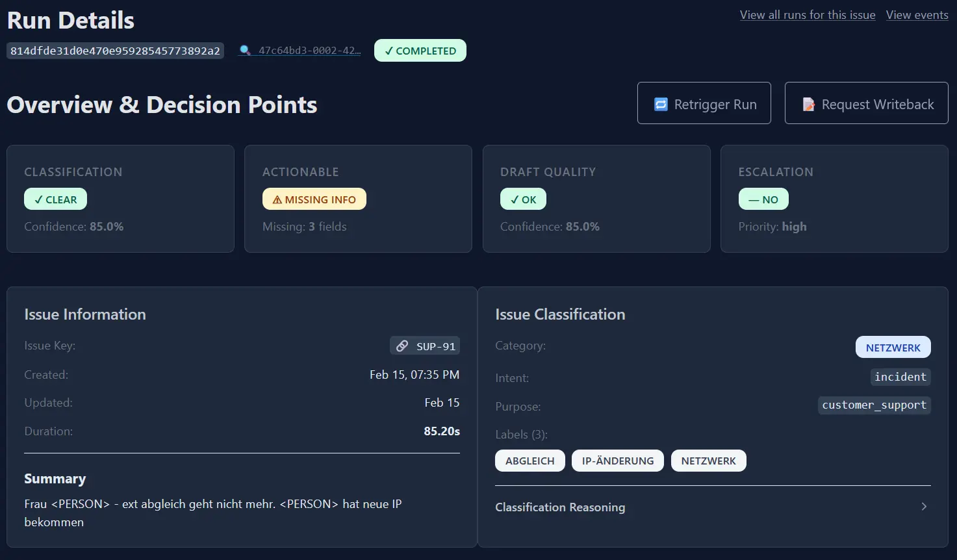Click the Summary subheading
The height and width of the screenshot is (560, 957).
[55, 479]
